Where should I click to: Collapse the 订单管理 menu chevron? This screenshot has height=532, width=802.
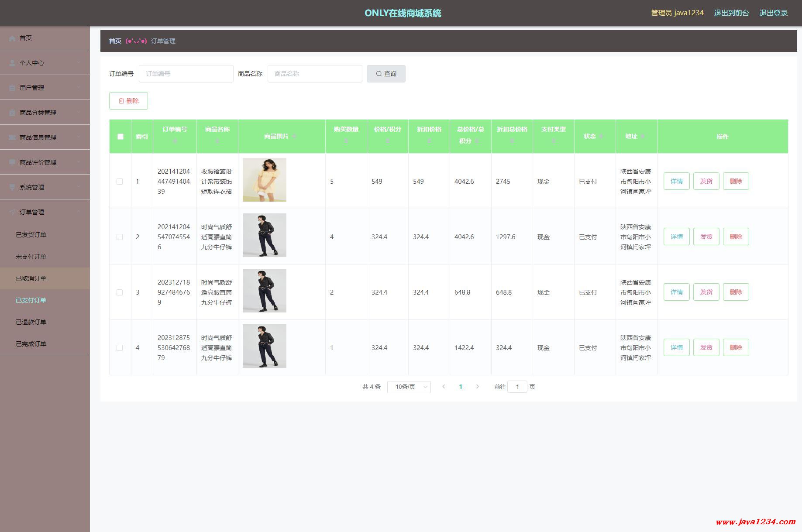point(79,212)
